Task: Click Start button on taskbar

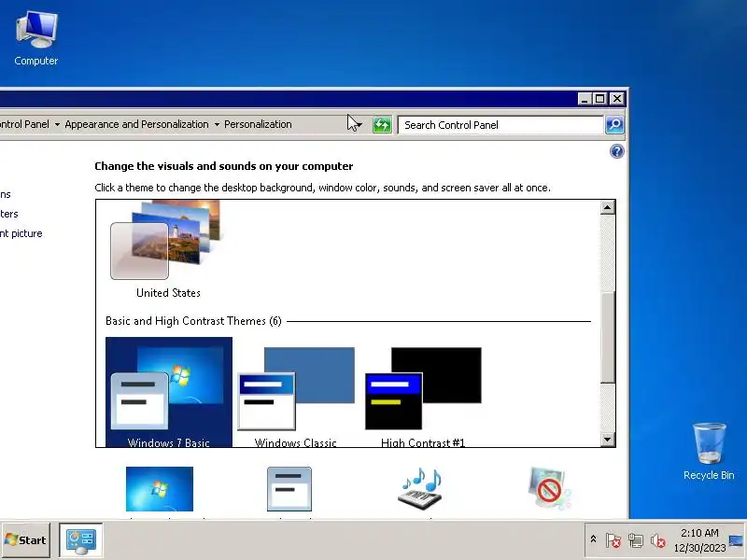Action: point(26,540)
